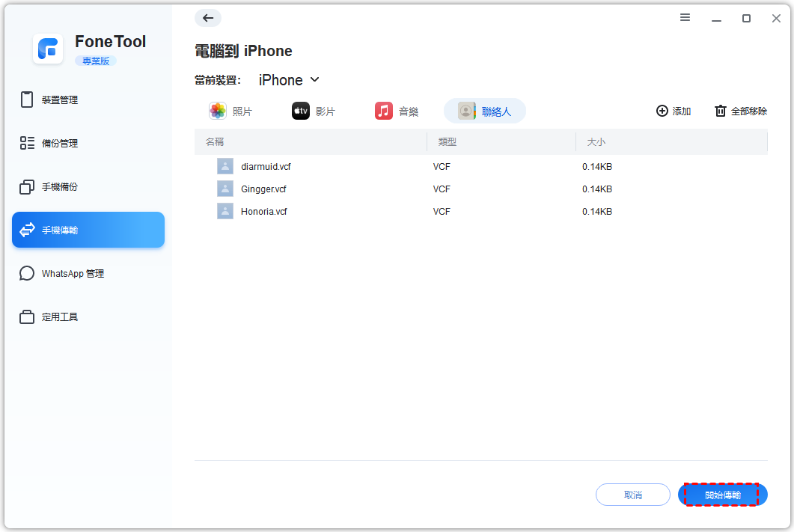
Task: Switch to the 照片 (Photos) tab
Action: [x=230, y=111]
